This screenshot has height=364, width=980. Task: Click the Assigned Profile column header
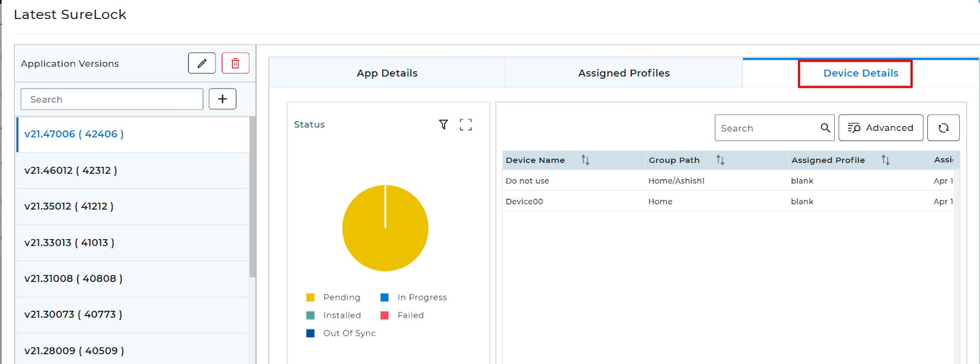[x=828, y=160]
